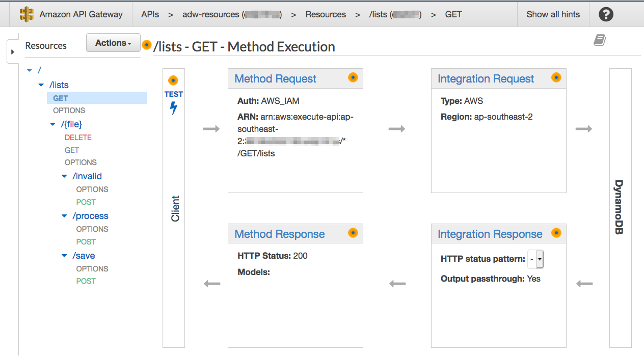
Task: Select the root / resource
Action: pyautogui.click(x=39, y=70)
